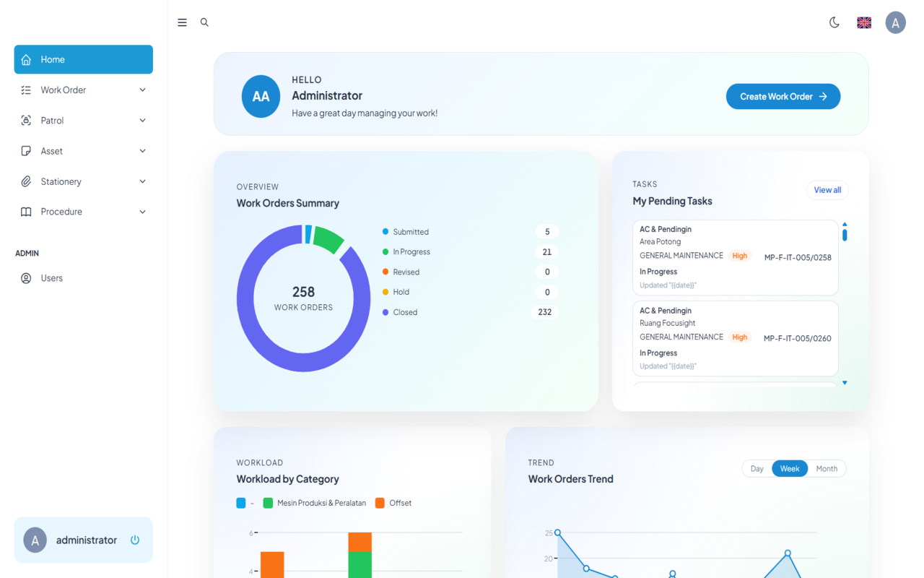Log out using the power icon
The width and height of the screenshot is (924, 578).
pyautogui.click(x=135, y=540)
